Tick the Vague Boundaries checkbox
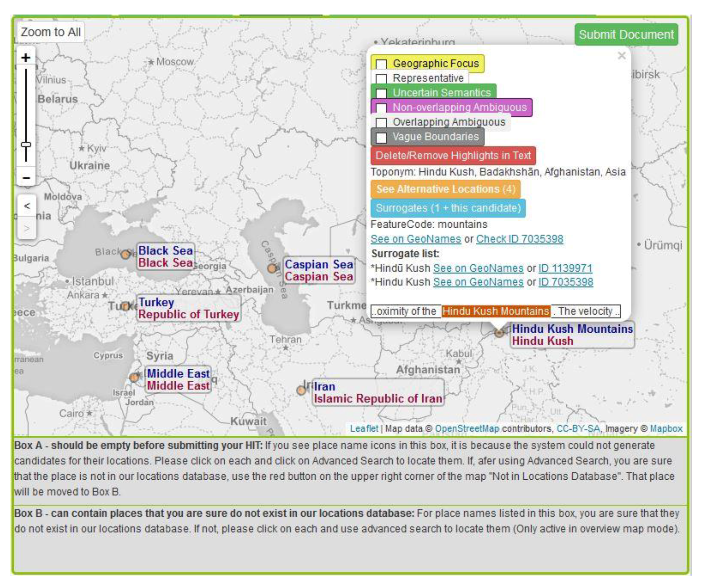Image resolution: width=703 pixels, height=588 pixels. click(381, 137)
